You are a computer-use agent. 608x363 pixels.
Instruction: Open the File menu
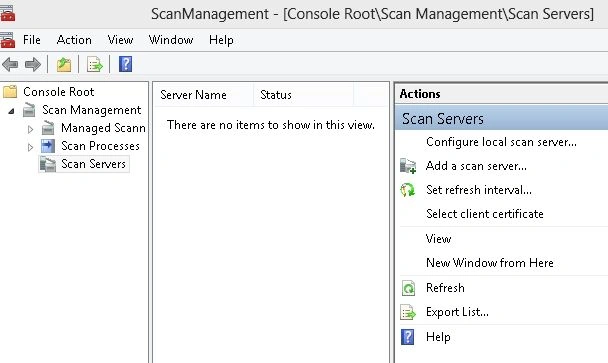32,40
